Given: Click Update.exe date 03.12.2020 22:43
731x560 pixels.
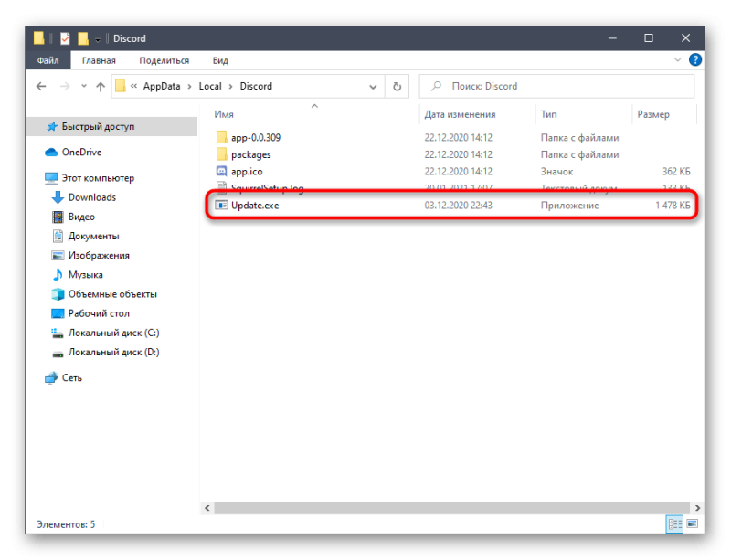Looking at the screenshot, I should point(459,206).
